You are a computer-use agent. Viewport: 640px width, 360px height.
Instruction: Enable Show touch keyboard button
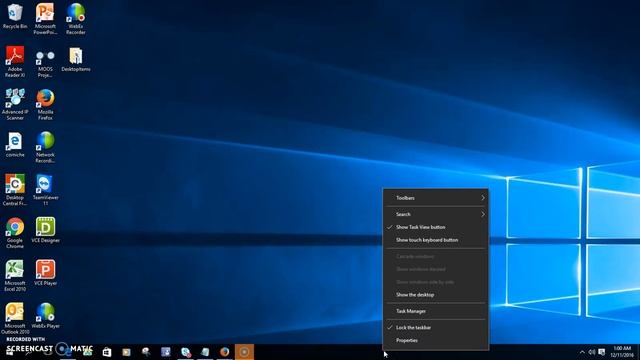pos(436,240)
